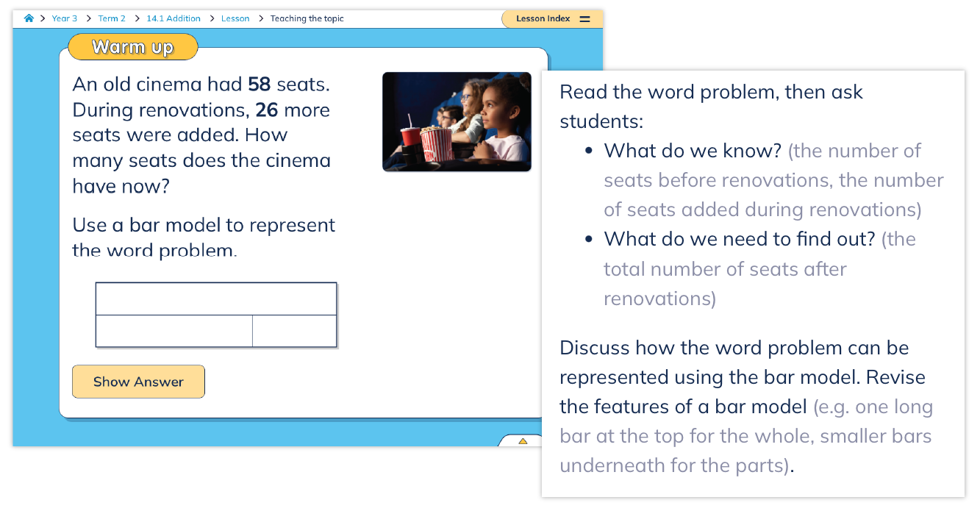Click the chevron before 14.1 Addition breadcrumb
Screen dimensions: 980x511
click(x=137, y=18)
